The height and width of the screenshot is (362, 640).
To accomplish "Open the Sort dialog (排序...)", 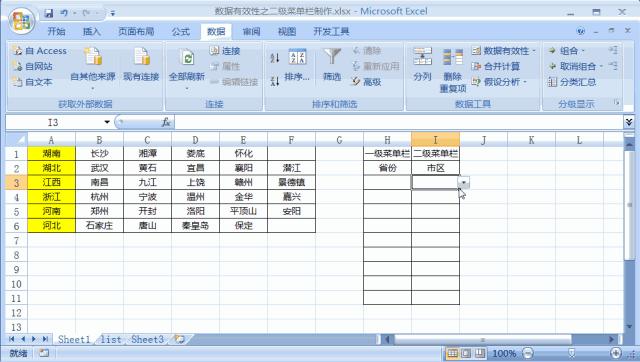I will 297,65.
